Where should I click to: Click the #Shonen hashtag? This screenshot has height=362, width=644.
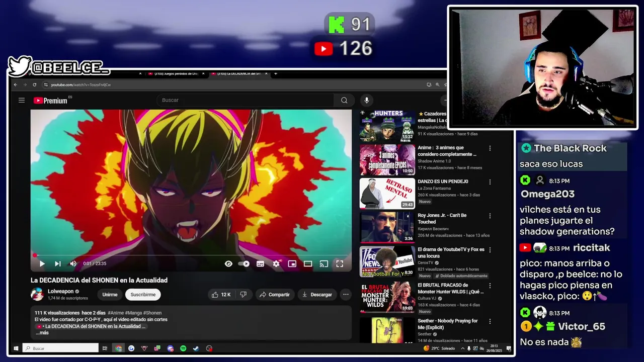pos(152,313)
